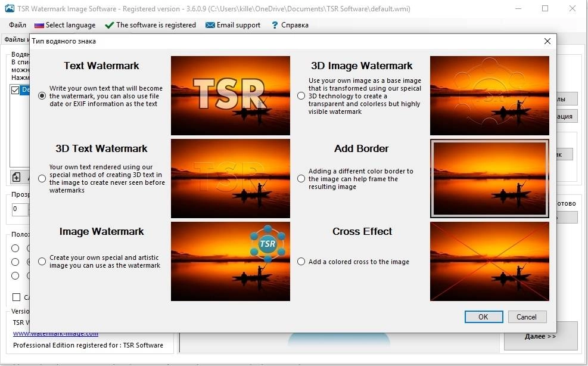Open the Select language menu

[66, 25]
